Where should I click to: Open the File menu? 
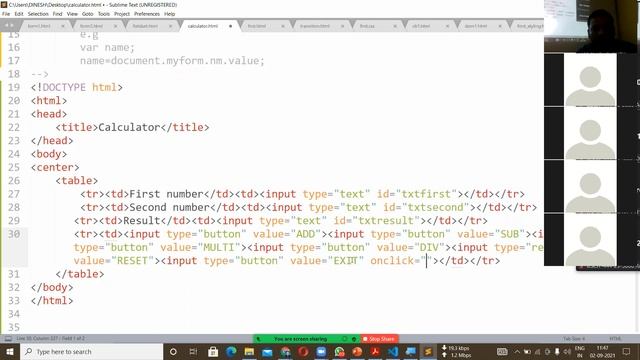coord(6,14)
